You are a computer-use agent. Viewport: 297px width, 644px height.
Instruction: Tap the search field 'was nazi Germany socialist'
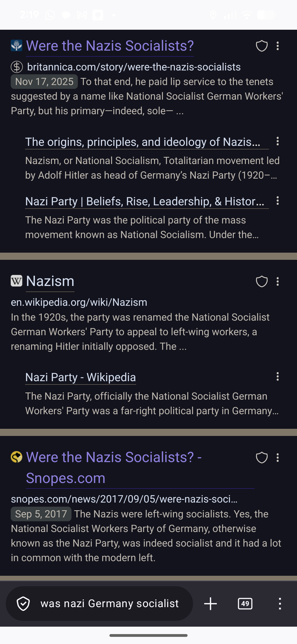[x=109, y=604]
